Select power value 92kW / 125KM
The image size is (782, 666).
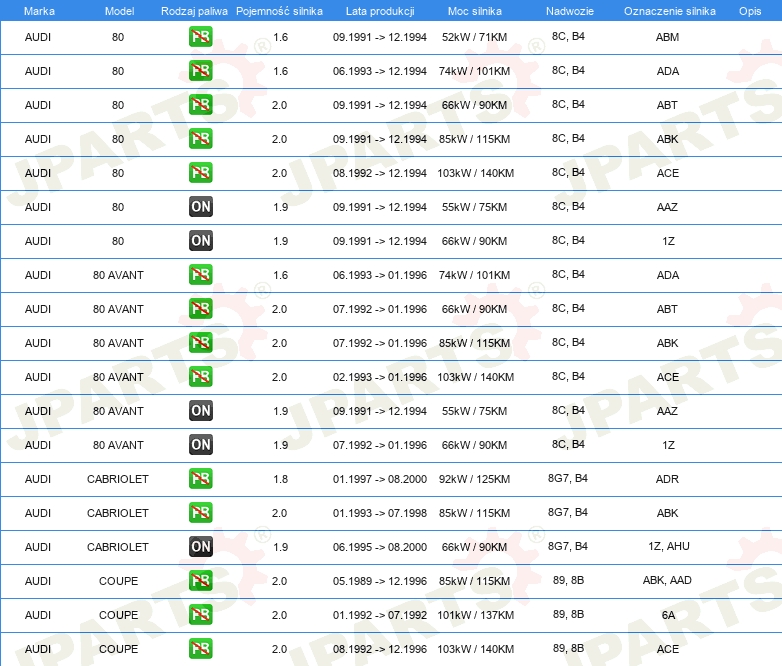(474, 479)
